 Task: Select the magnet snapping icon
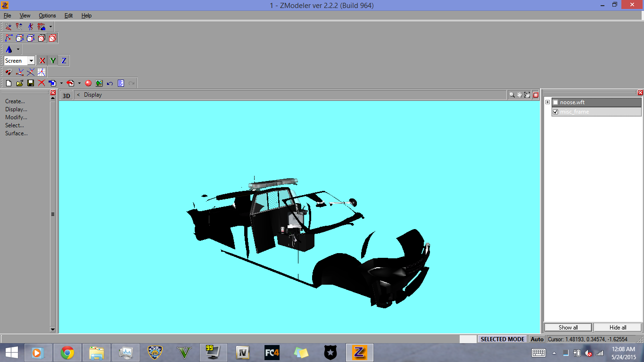pyautogui.click(x=8, y=72)
